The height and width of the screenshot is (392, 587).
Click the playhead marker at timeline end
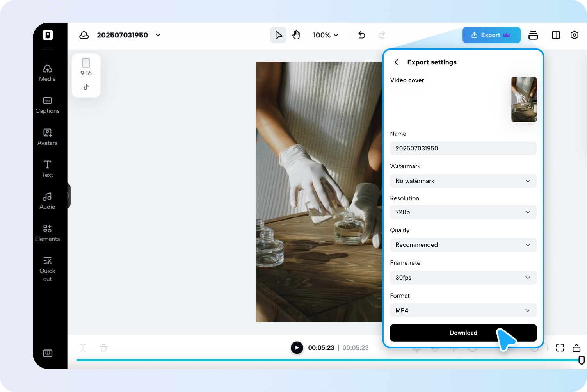(x=582, y=360)
